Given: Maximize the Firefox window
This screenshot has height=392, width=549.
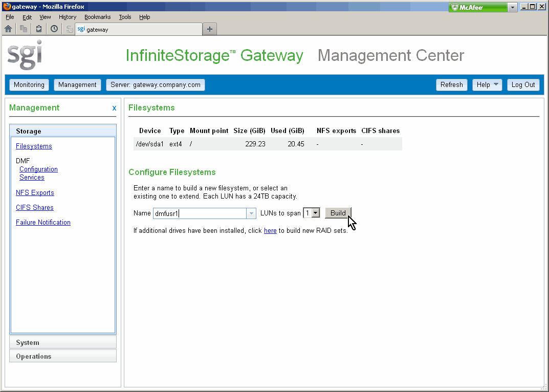Looking at the screenshot, I should point(532,7).
